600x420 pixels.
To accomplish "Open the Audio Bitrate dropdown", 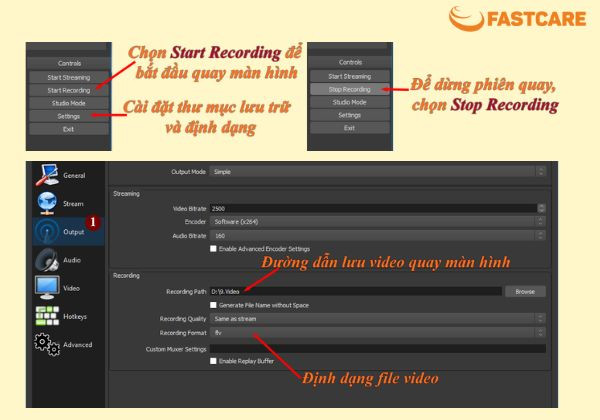I will pyautogui.click(x=377, y=236).
